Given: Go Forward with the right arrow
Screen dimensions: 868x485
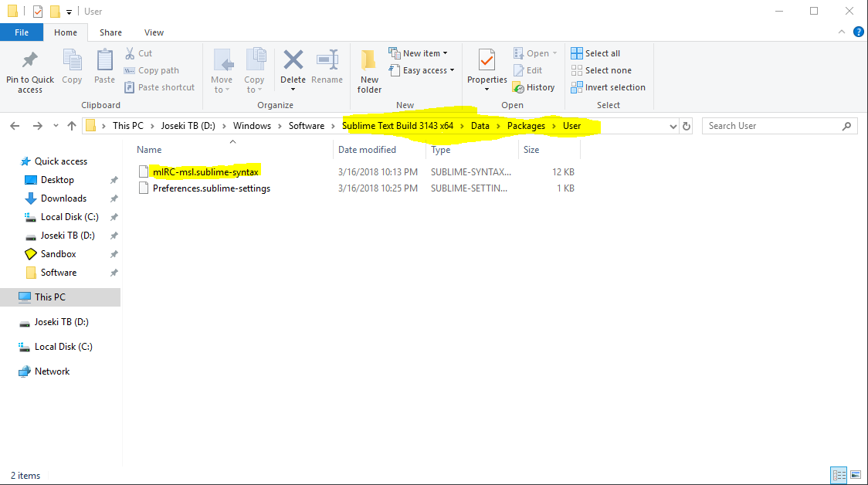Looking at the screenshot, I should coord(37,126).
